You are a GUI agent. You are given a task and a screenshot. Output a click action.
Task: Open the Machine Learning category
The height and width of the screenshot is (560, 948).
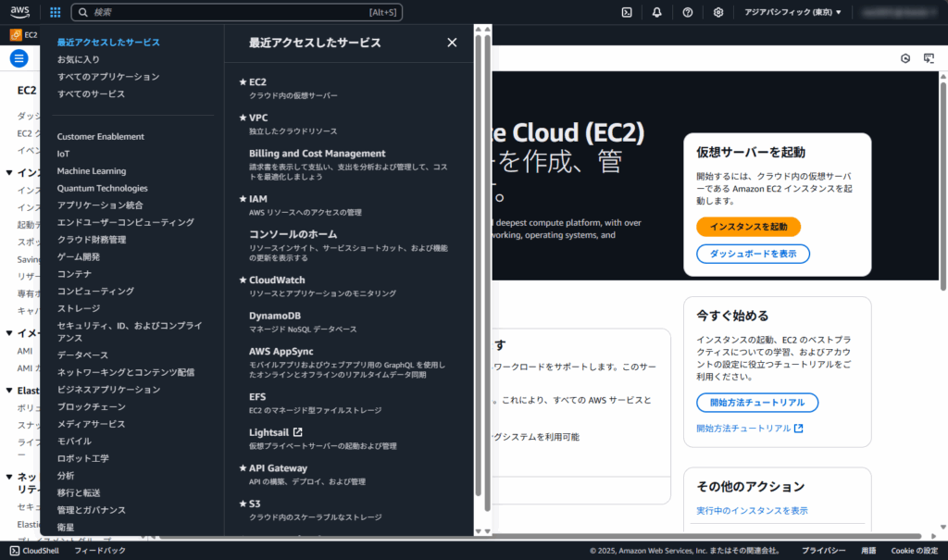point(92,171)
